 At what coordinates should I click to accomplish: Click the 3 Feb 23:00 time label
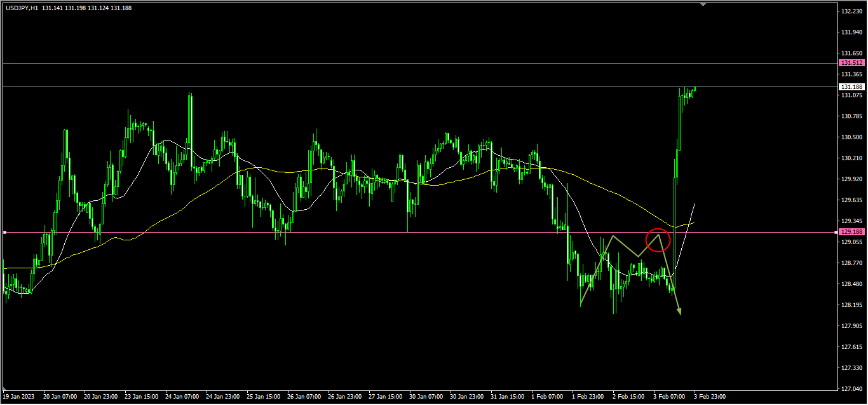point(709,397)
